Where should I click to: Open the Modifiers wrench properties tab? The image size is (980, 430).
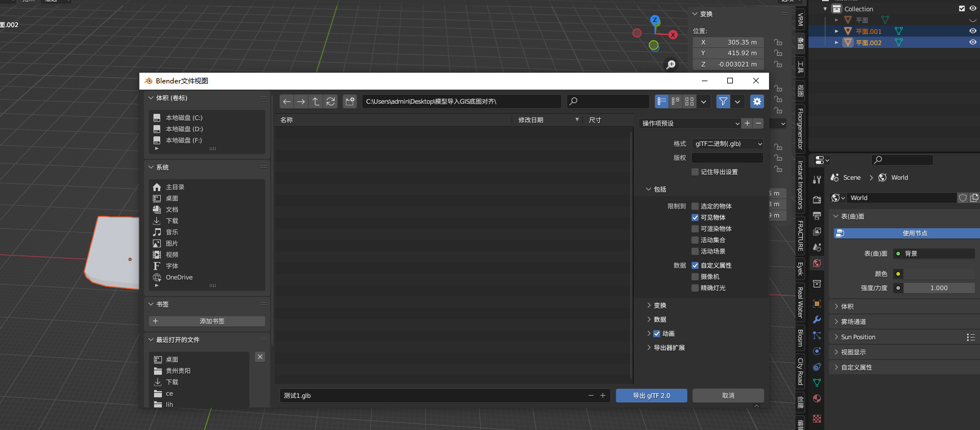pyautogui.click(x=817, y=320)
